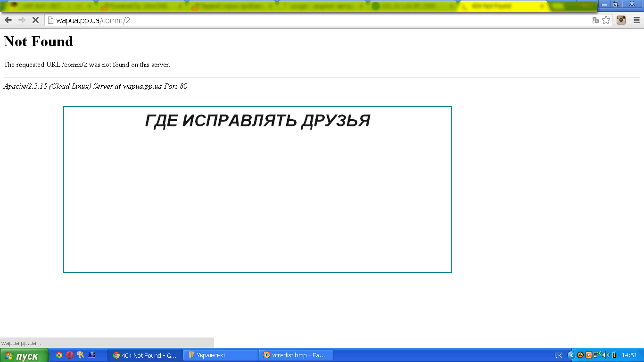Launch Opera from the quick launch bar
The image size is (644, 362).
click(70, 355)
